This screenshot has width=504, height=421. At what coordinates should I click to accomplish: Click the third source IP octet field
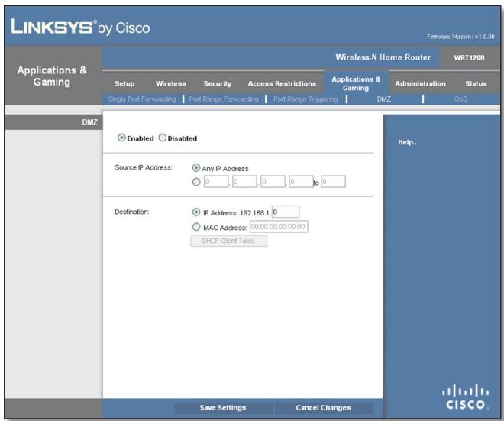click(273, 182)
